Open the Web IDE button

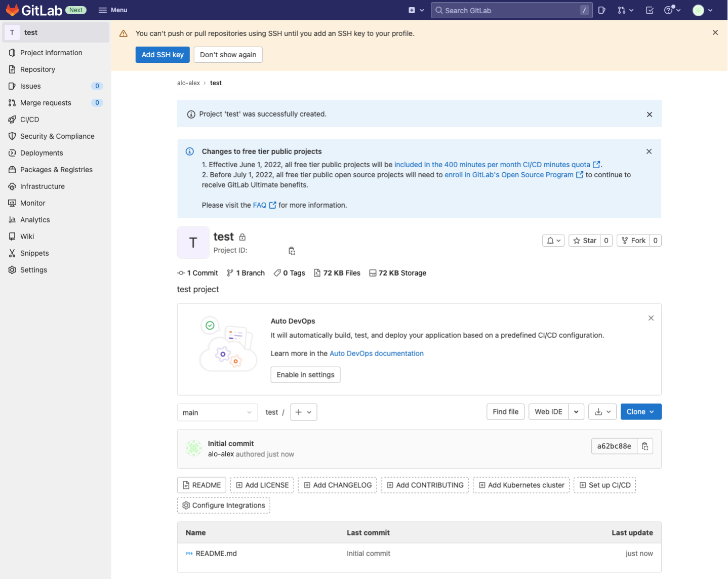tap(548, 412)
